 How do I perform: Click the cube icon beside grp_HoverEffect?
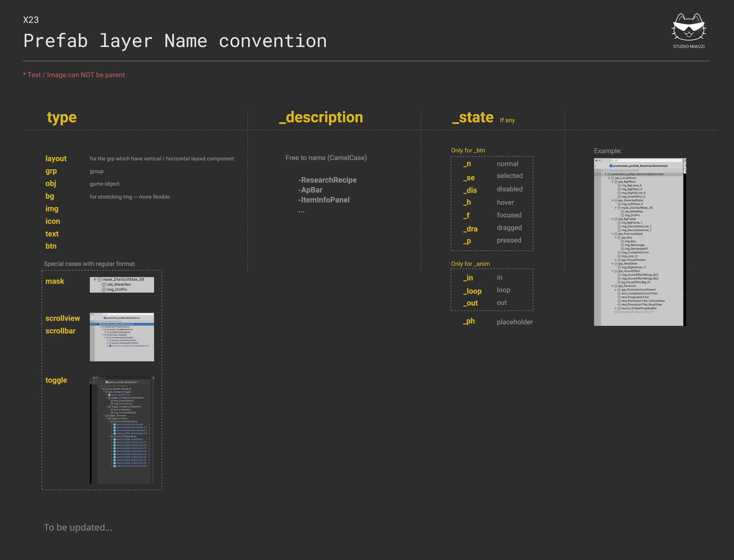(616, 271)
